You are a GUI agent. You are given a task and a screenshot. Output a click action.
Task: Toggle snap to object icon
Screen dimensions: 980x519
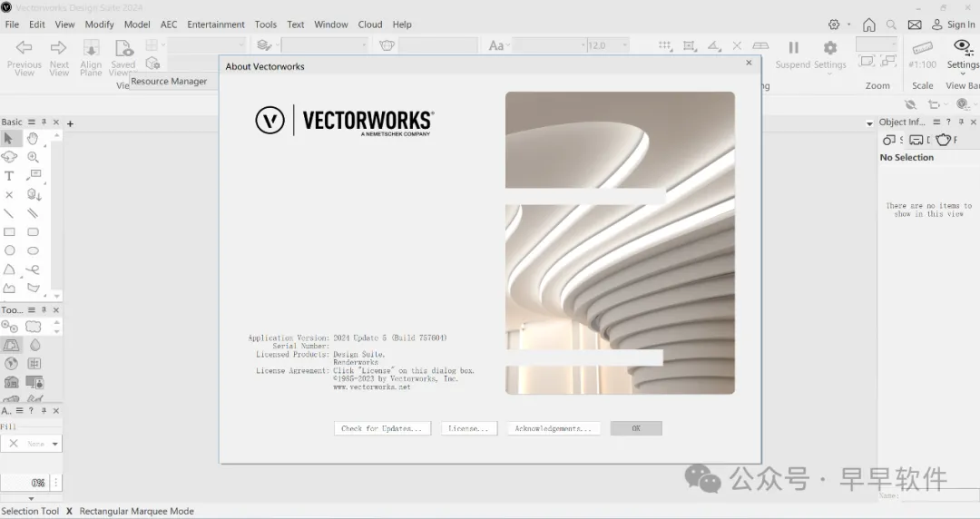[690, 46]
